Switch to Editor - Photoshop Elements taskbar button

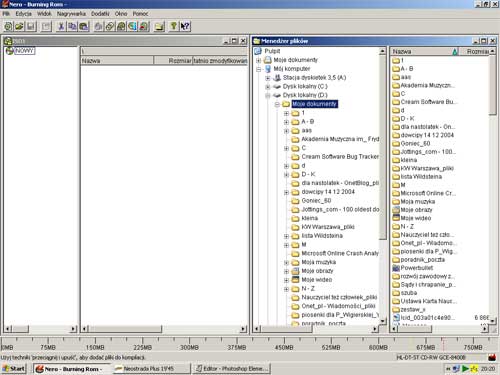[231, 369]
